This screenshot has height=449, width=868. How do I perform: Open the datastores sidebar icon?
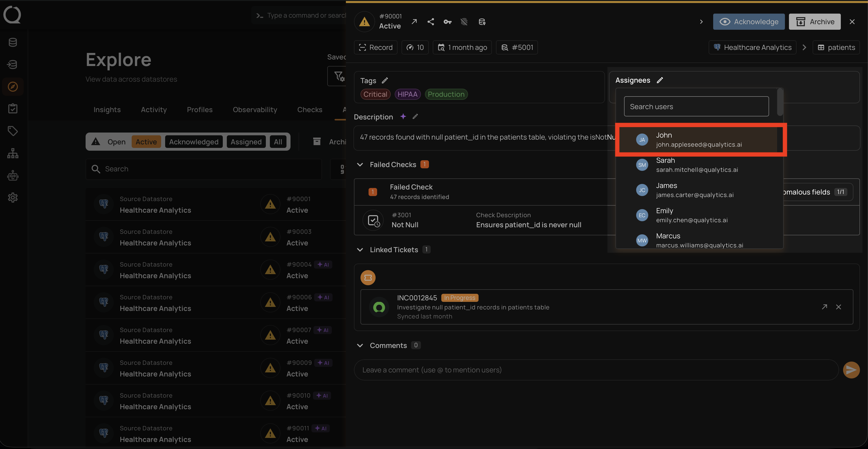pyautogui.click(x=13, y=42)
